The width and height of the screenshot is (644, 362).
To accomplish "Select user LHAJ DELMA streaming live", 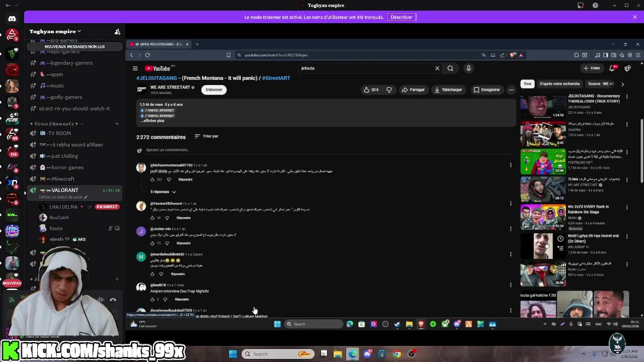I will (79, 207).
